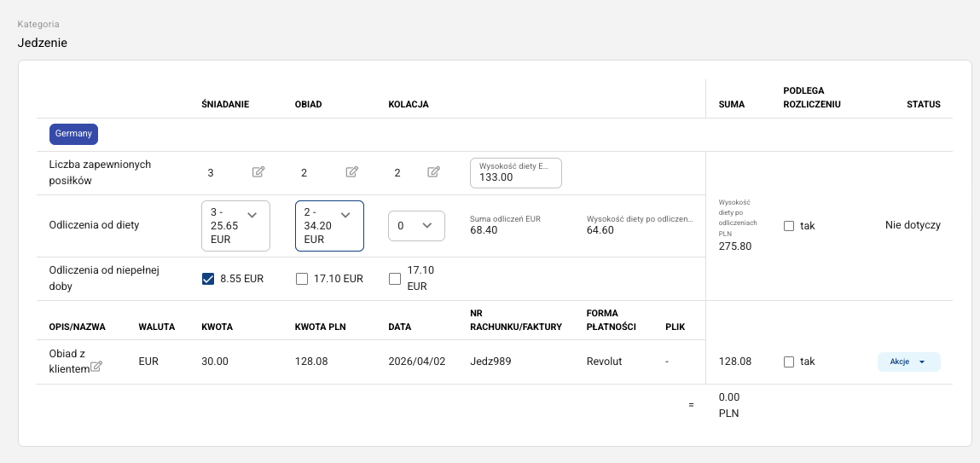980x463 pixels.
Task: Open breakfast deduction dropdown '3 - 25.65 EUR'
Action: (x=235, y=226)
